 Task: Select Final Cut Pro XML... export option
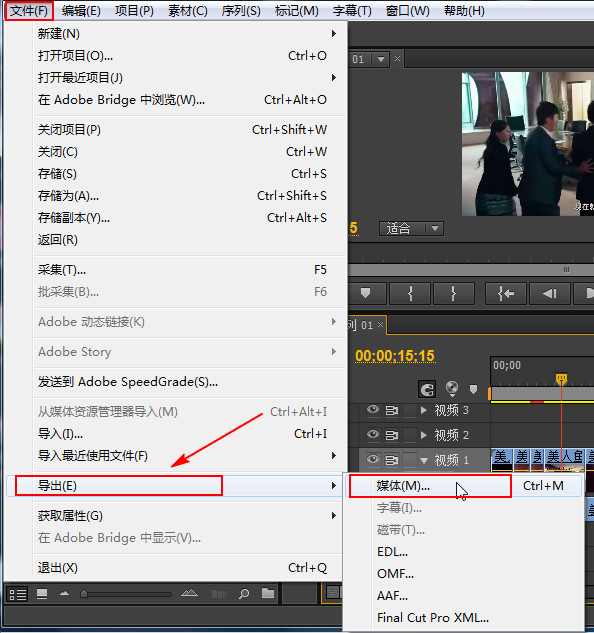[x=465, y=618]
